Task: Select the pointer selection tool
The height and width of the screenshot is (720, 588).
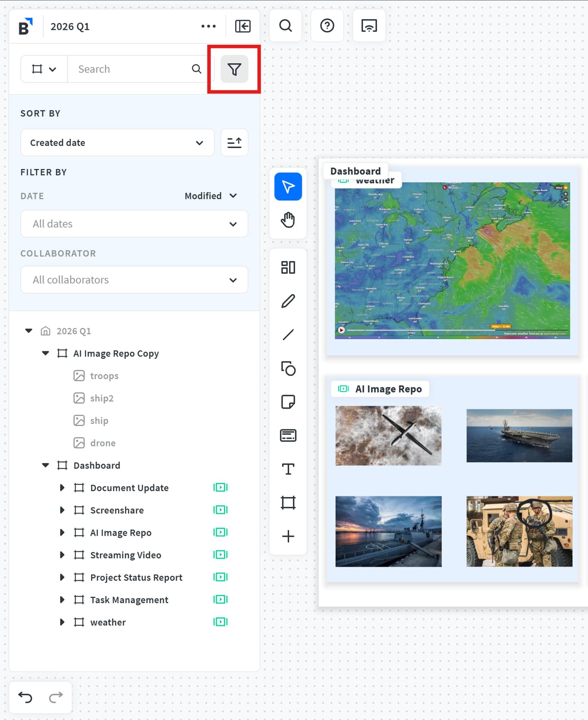Action: coord(288,187)
